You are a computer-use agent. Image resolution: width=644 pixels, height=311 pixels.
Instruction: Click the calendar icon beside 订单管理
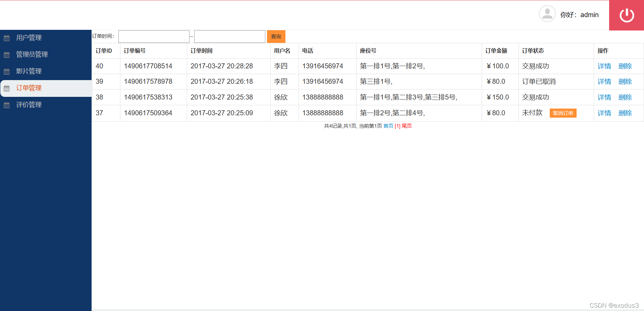pos(7,88)
